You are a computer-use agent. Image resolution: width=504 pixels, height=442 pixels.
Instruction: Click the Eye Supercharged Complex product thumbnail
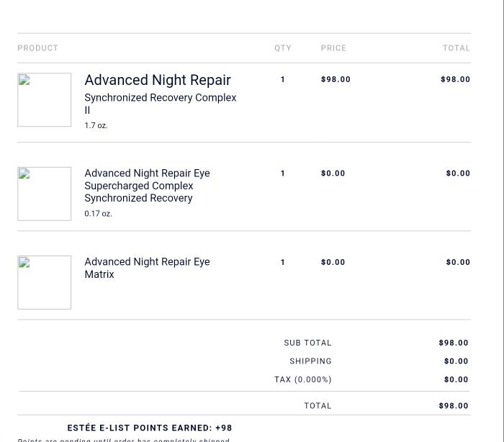44,194
